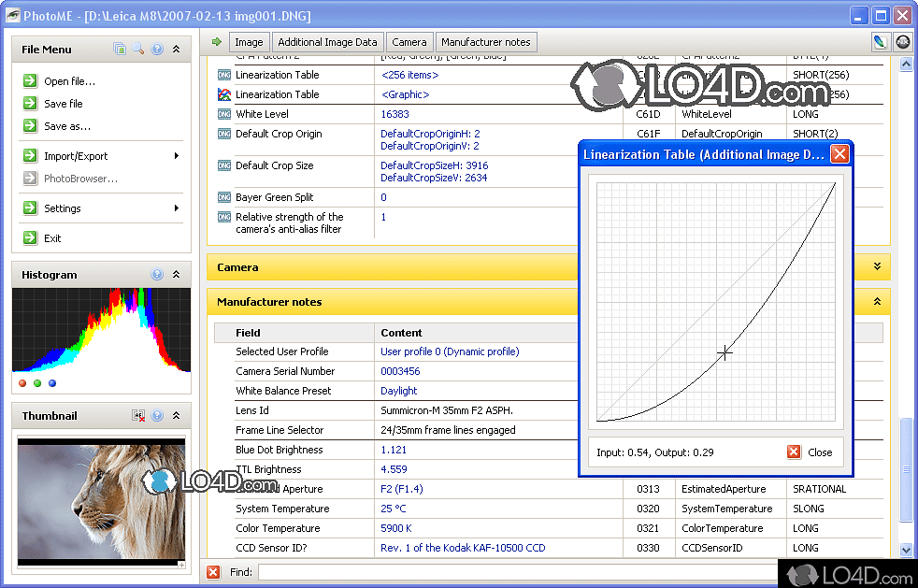Click the copy pages icon in File Menu header
The width and height of the screenshot is (918, 588).
119,49
